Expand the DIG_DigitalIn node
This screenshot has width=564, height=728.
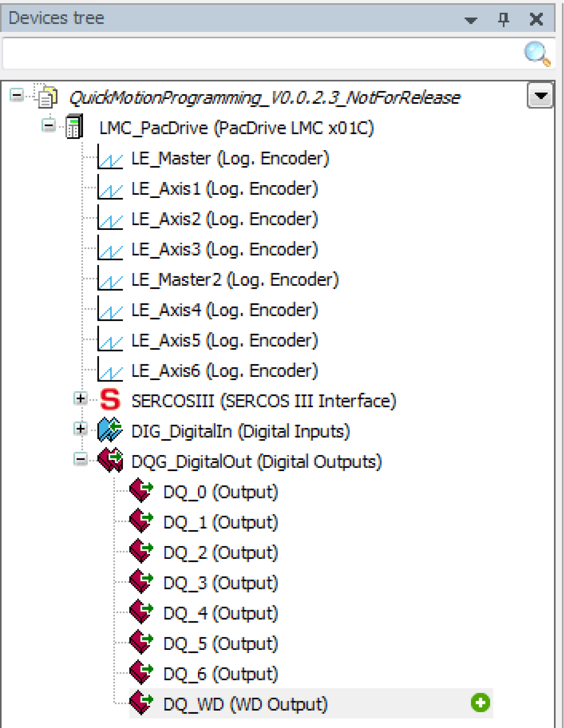tap(81, 429)
